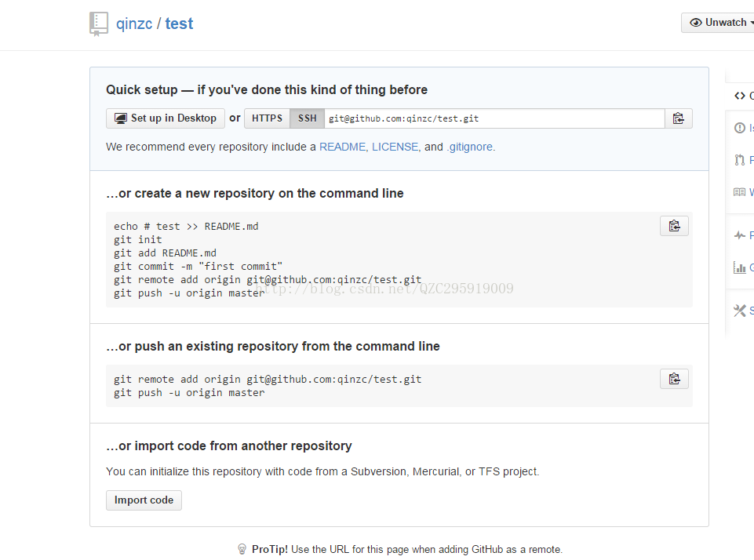Click the Import code button
The image size is (754, 560).
coord(144,500)
